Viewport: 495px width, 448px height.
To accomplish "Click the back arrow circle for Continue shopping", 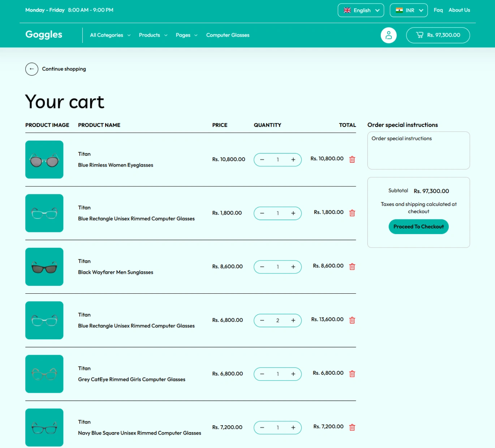I will (32, 69).
